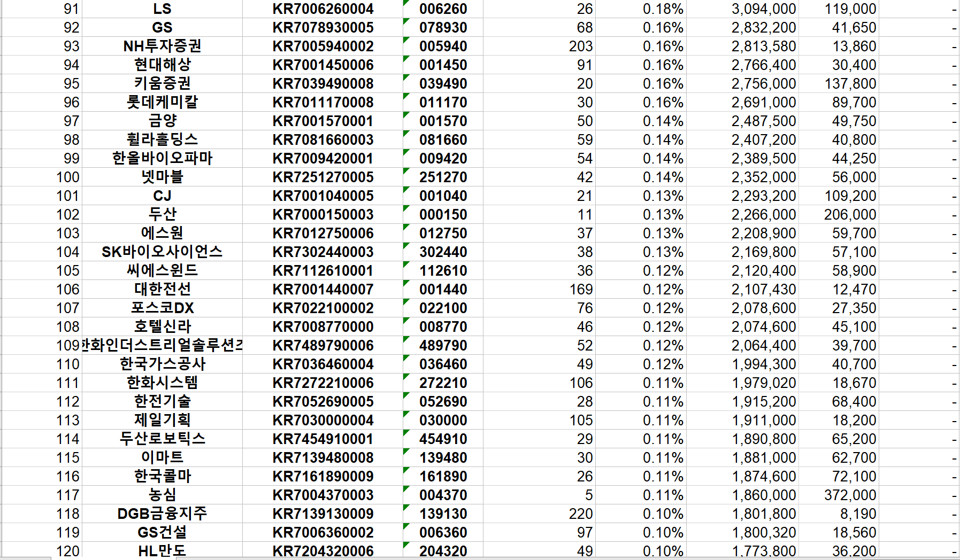960x560 pixels.
Task: Select the 한올바이오파마 cell
Action: point(162,159)
